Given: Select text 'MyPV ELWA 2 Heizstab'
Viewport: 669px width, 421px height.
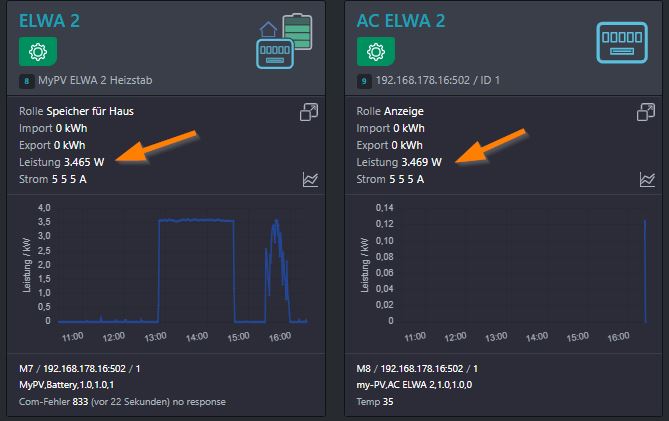Looking at the screenshot, I should pos(95,80).
